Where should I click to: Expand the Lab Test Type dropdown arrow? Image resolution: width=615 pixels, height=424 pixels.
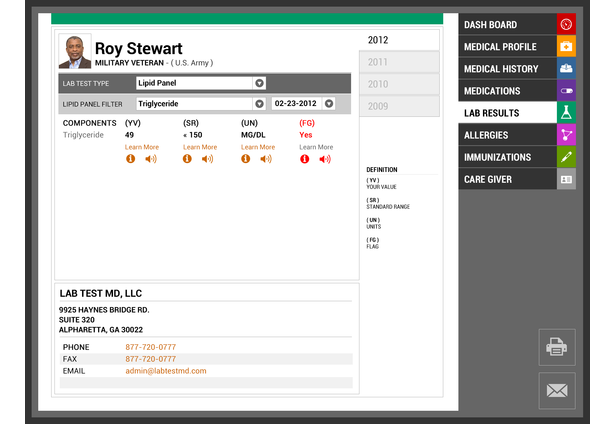pos(259,83)
